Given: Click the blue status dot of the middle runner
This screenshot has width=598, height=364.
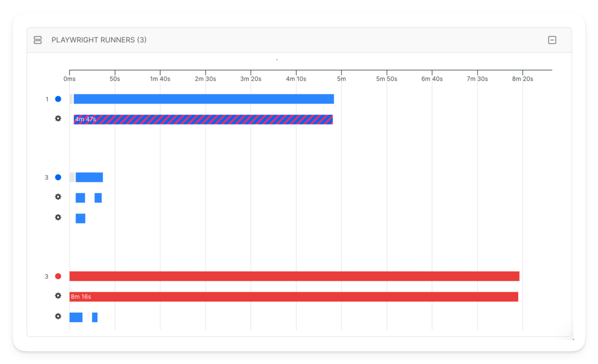Looking at the screenshot, I should [x=58, y=177].
